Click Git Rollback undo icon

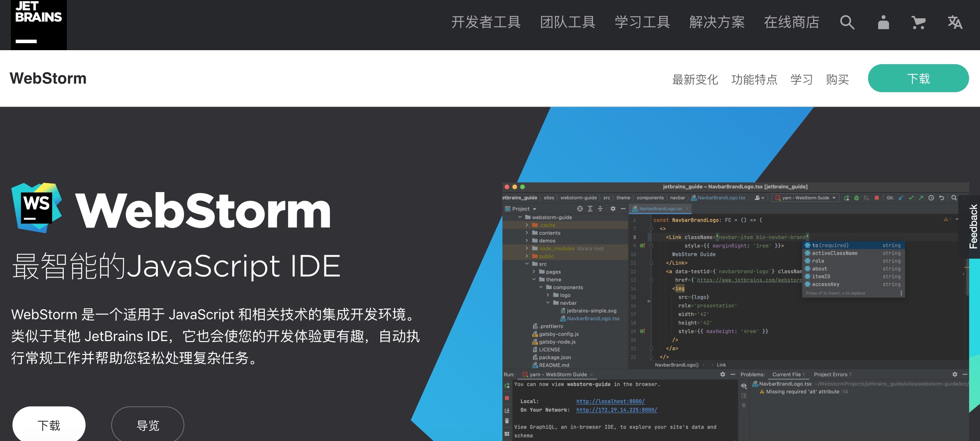pos(941,198)
